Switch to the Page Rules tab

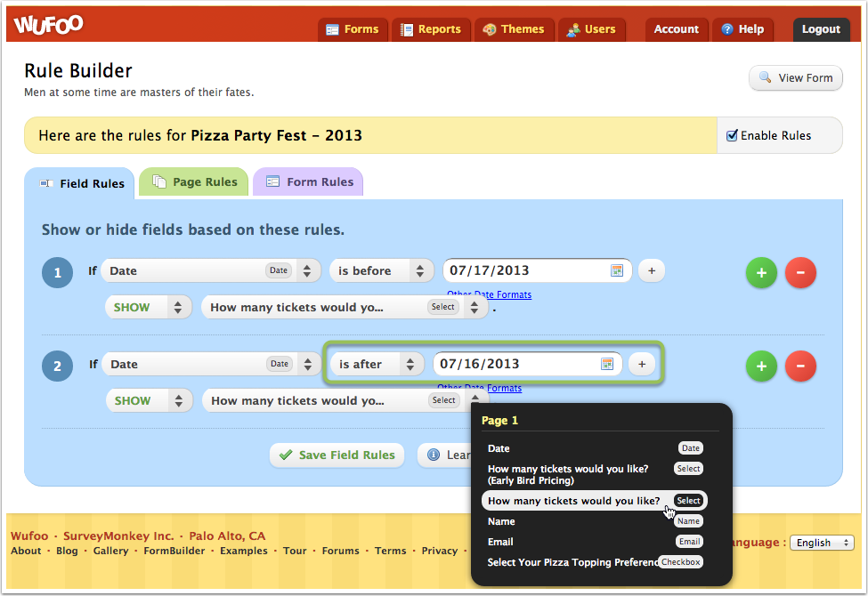(x=194, y=181)
